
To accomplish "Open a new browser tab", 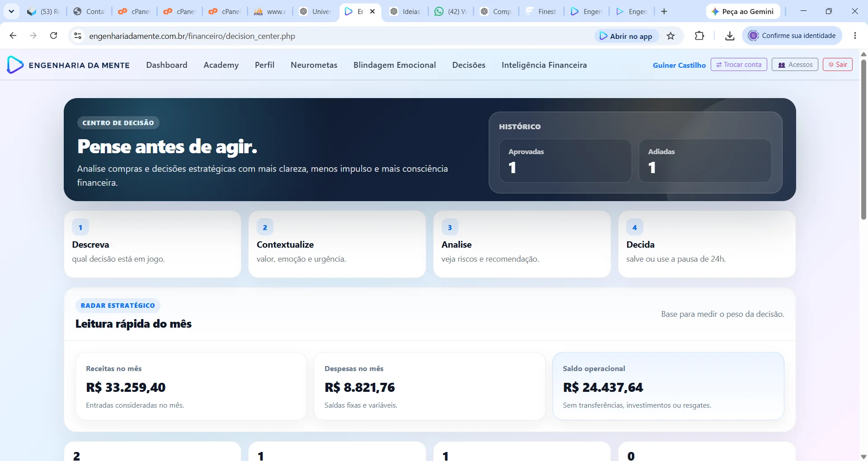I will 664,12.
